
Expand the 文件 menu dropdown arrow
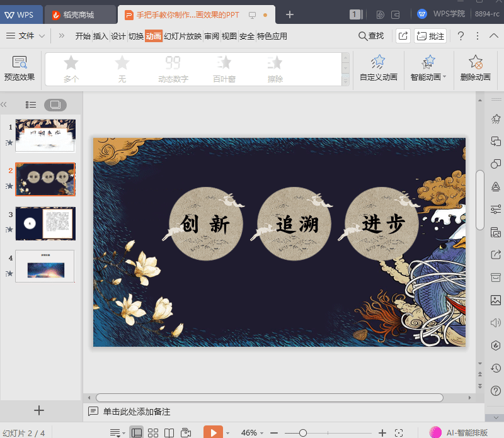42,36
